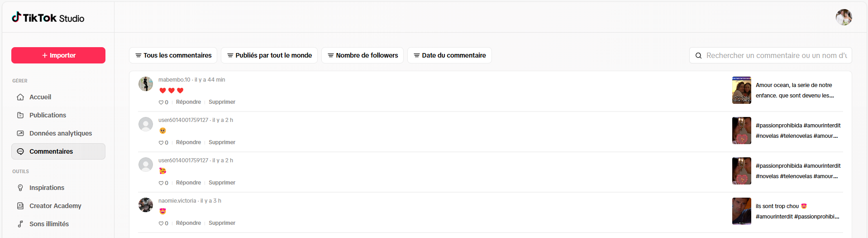Click the Accueil home icon

click(x=20, y=97)
